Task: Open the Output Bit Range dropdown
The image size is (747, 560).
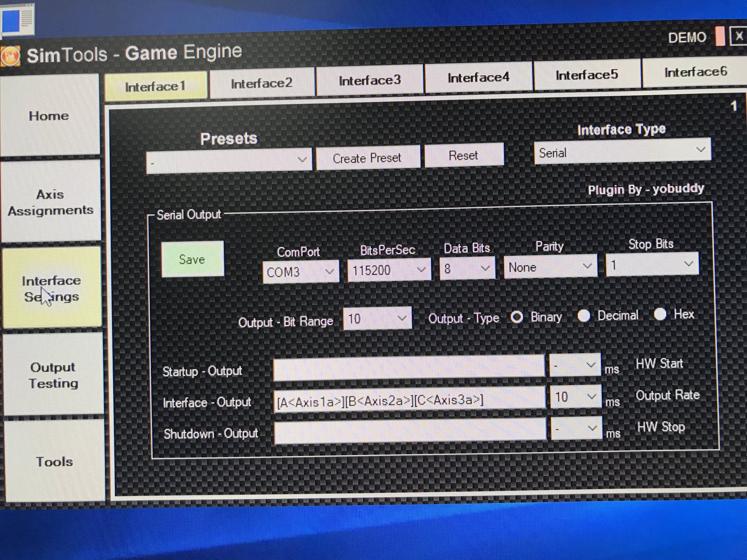Action: click(x=377, y=319)
